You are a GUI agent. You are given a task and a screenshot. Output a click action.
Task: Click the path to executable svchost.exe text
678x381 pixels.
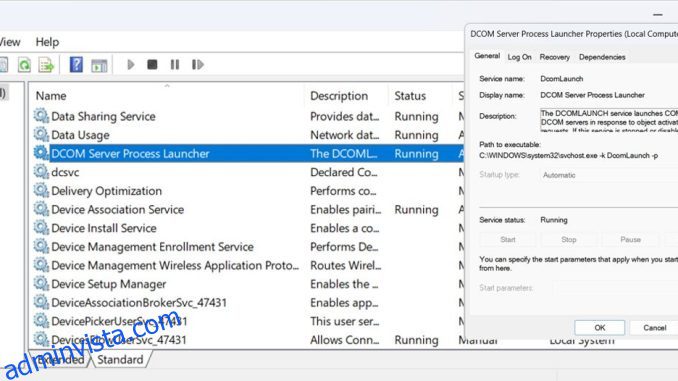(569, 155)
